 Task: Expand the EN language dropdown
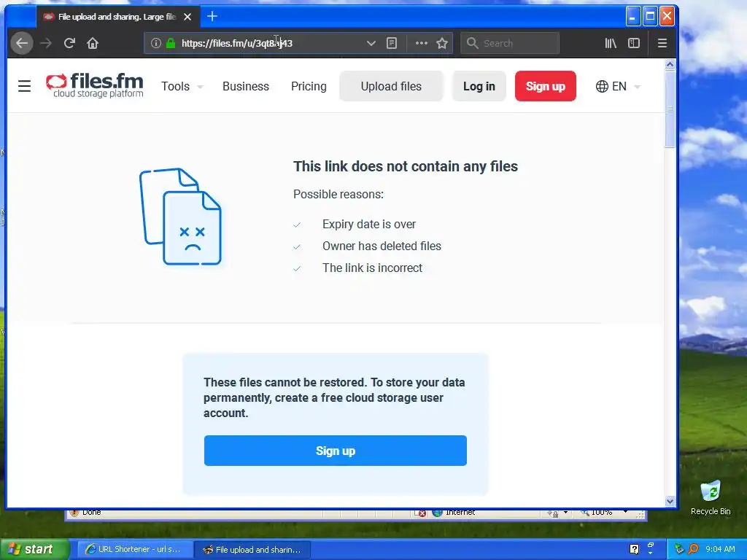pyautogui.click(x=619, y=86)
